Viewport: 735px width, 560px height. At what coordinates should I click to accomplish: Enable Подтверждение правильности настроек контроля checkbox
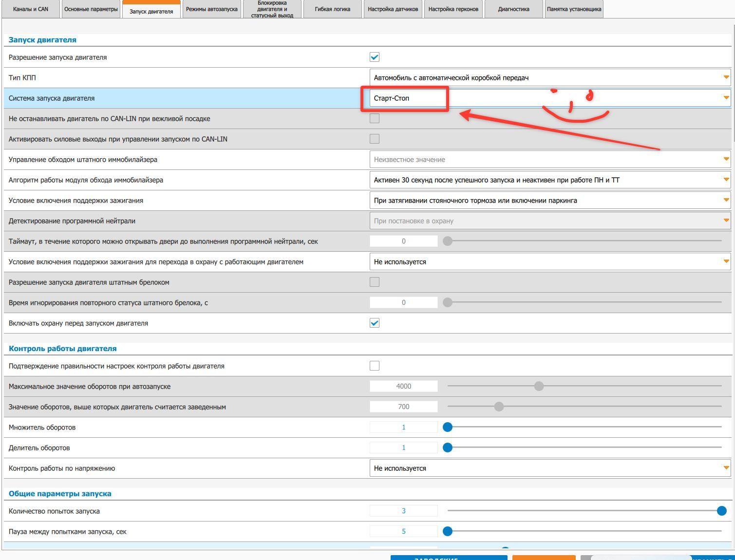pyautogui.click(x=375, y=366)
